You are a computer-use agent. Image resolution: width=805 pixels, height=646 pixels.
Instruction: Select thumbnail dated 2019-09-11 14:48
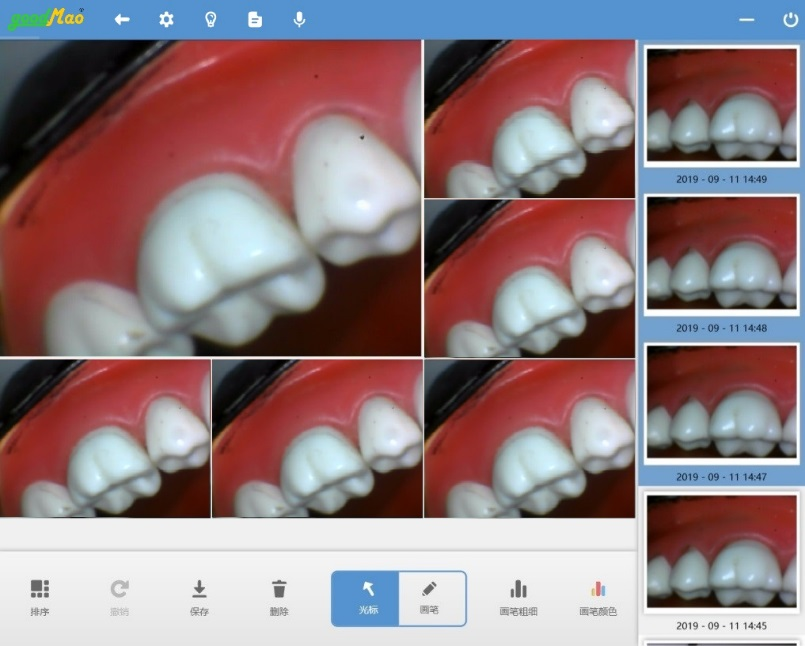click(x=720, y=255)
